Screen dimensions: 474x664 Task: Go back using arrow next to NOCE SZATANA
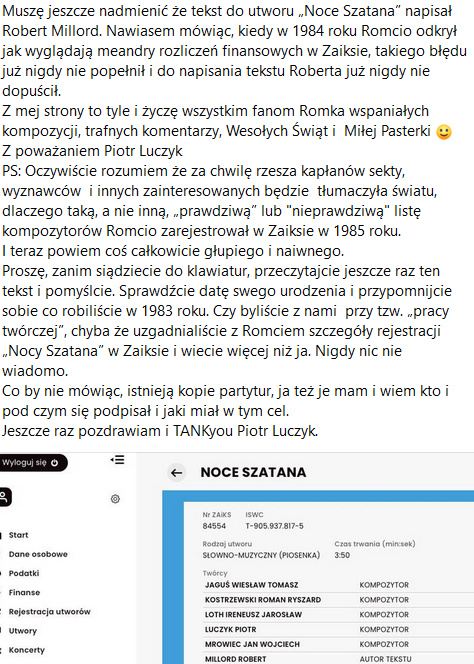coord(177,473)
